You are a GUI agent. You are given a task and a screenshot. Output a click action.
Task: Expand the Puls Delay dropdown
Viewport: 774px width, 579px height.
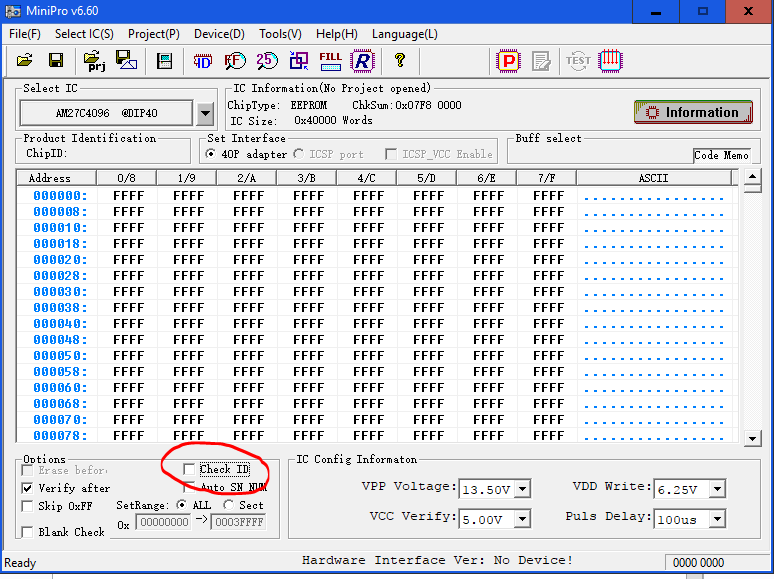coord(717,519)
